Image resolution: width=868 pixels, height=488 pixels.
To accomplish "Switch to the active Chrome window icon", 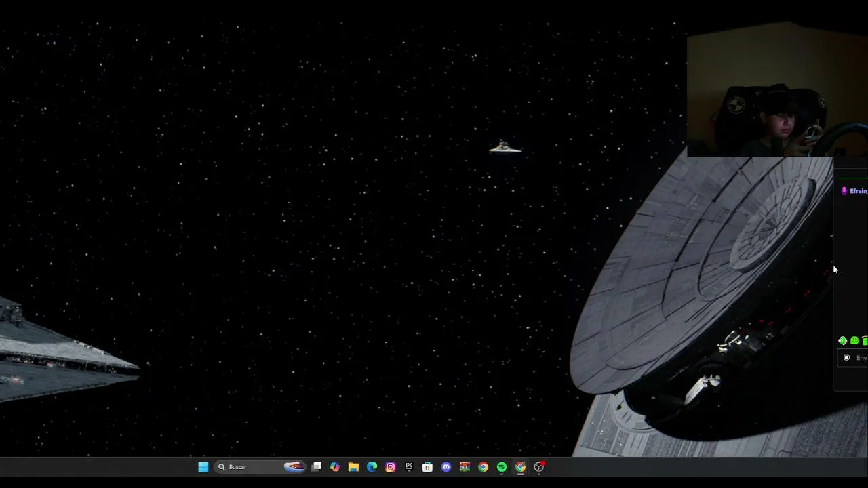I will (520, 467).
